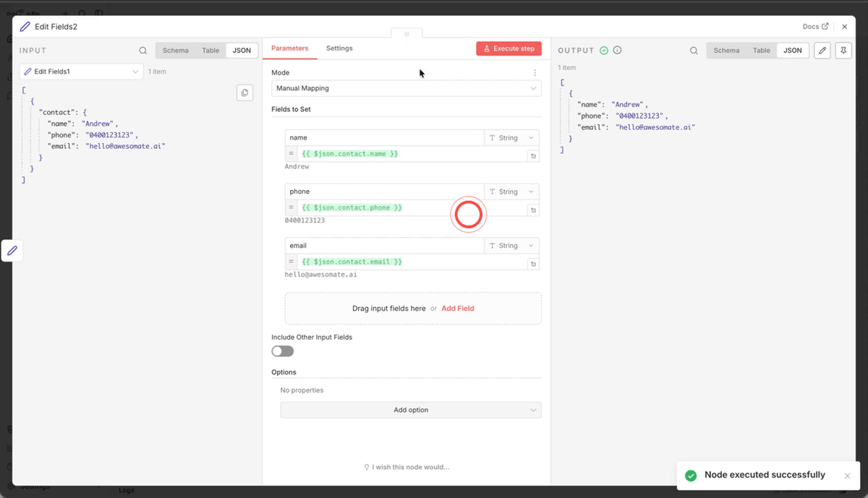Click the pencil icon to edit output data
The width and height of the screenshot is (868, 498).
tap(822, 51)
